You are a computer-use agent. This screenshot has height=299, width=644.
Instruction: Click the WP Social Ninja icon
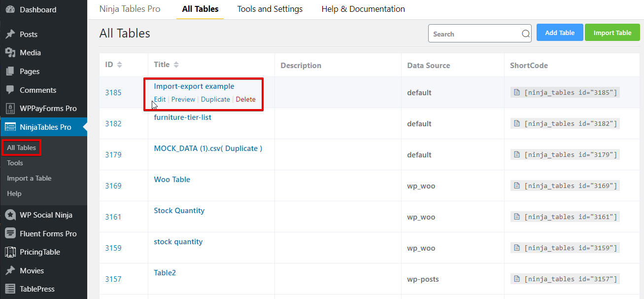click(x=10, y=215)
